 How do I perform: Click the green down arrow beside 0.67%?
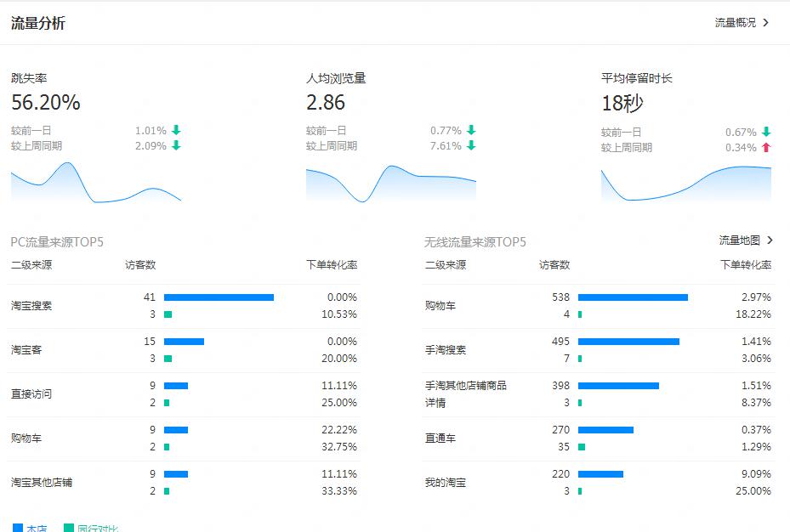pyautogui.click(x=766, y=132)
